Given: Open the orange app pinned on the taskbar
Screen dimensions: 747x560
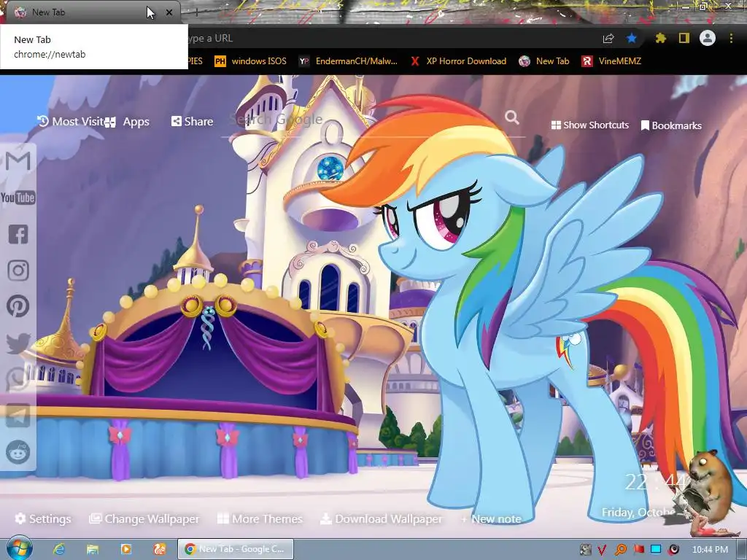Looking at the screenshot, I should [160, 549].
